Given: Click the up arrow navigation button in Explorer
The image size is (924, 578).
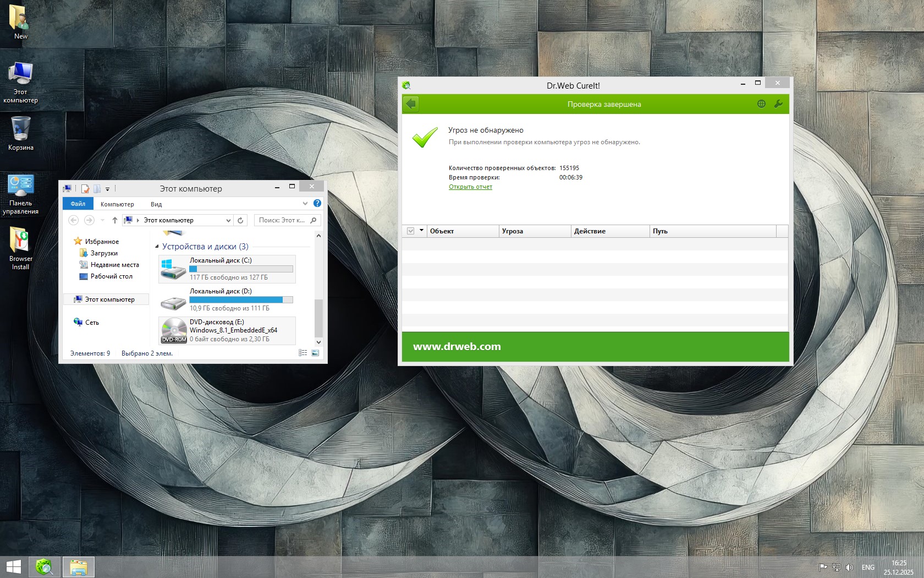Looking at the screenshot, I should tap(114, 220).
